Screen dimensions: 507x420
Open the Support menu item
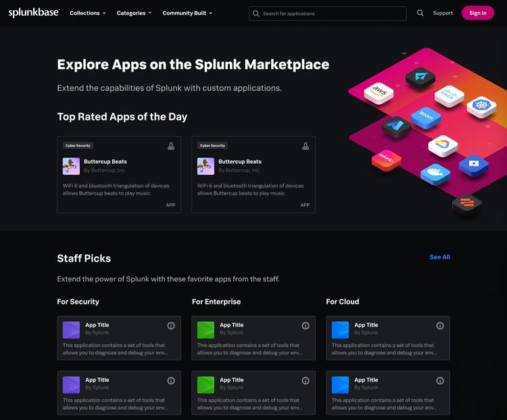[443, 13]
